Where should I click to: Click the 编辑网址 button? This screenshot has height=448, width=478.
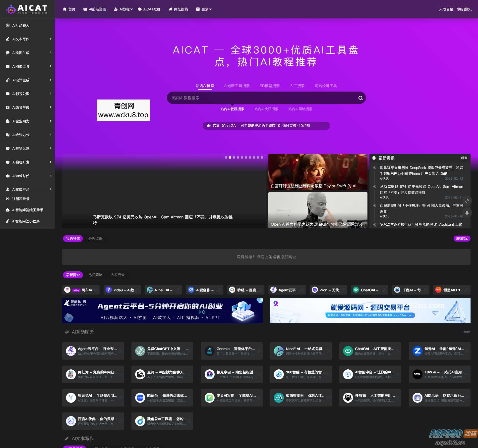(462, 239)
